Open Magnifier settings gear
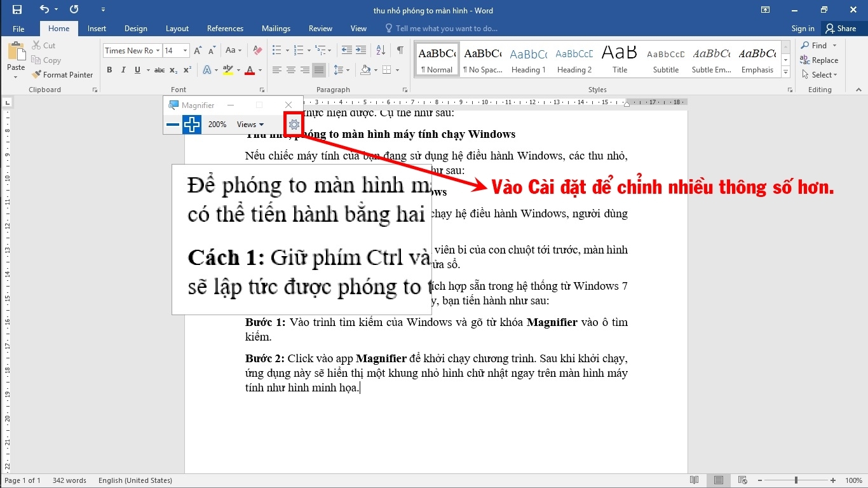 point(294,125)
